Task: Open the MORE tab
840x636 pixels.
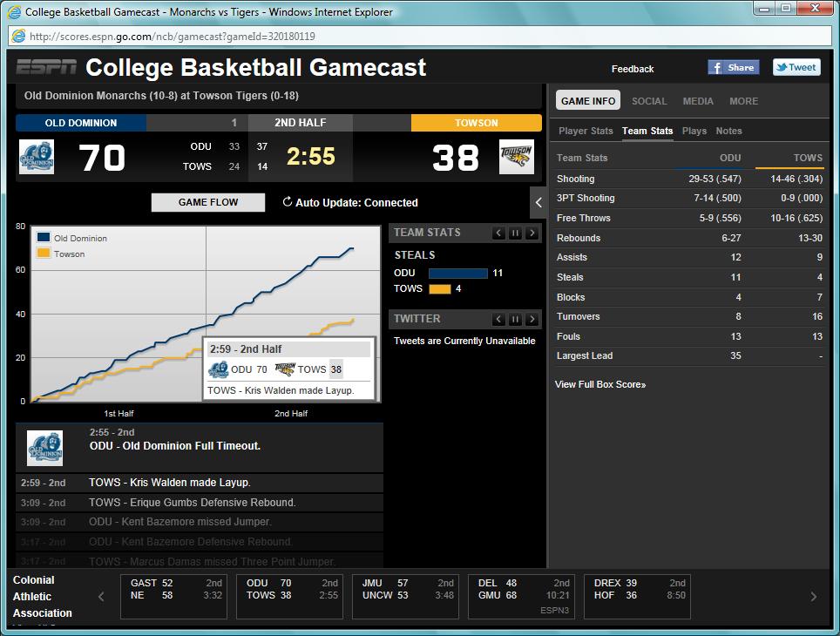Action: 743,101
